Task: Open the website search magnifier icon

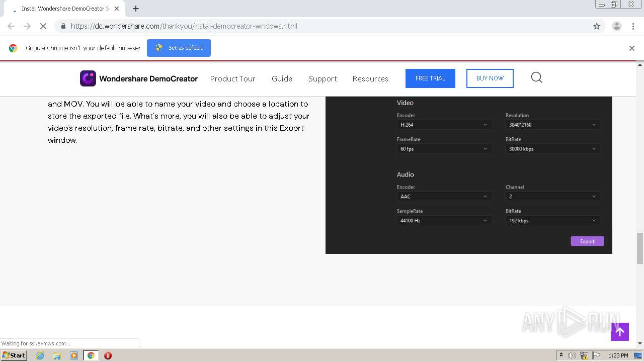Action: pyautogui.click(x=537, y=77)
